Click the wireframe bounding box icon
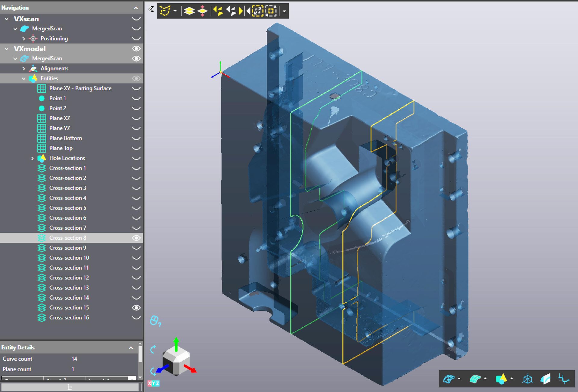 pos(527,379)
